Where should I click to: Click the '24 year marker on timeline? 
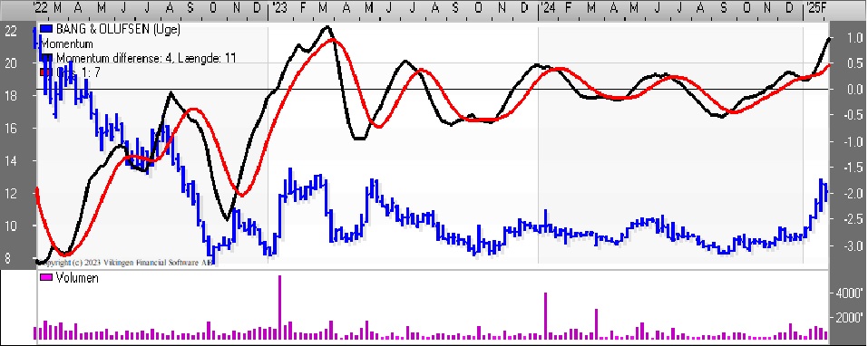click(x=548, y=8)
